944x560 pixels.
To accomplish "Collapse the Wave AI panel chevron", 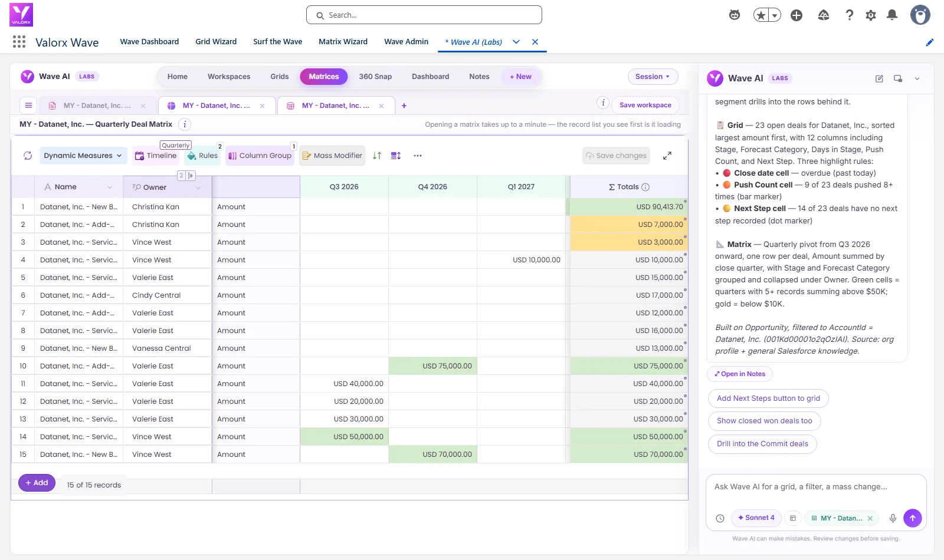I will tap(917, 78).
